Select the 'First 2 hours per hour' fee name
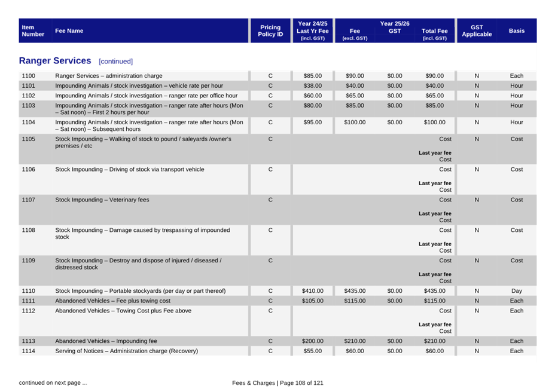The image size is (555, 392). tap(149, 109)
